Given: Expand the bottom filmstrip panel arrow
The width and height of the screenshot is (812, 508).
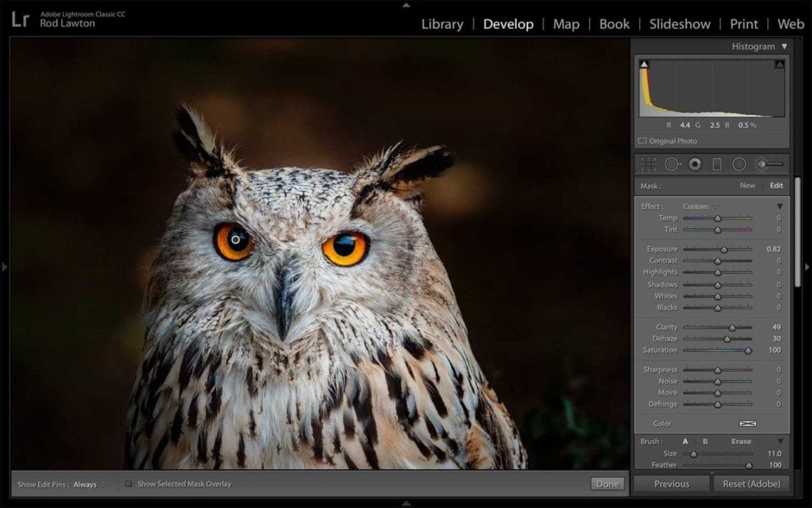Looking at the screenshot, I should pos(406,503).
